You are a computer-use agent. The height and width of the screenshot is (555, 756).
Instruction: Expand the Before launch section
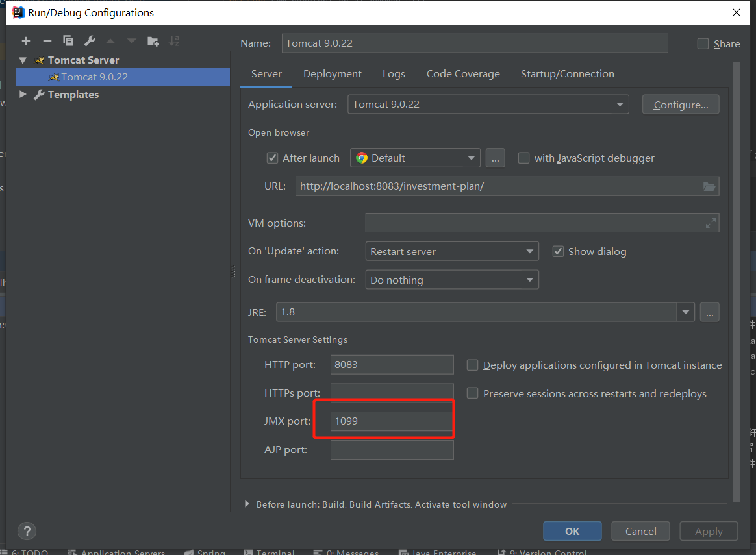pos(247,504)
